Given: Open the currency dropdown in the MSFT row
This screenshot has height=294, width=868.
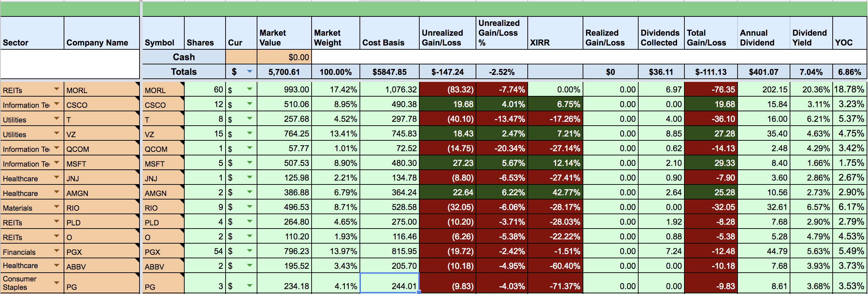Looking at the screenshot, I should tap(249, 163).
